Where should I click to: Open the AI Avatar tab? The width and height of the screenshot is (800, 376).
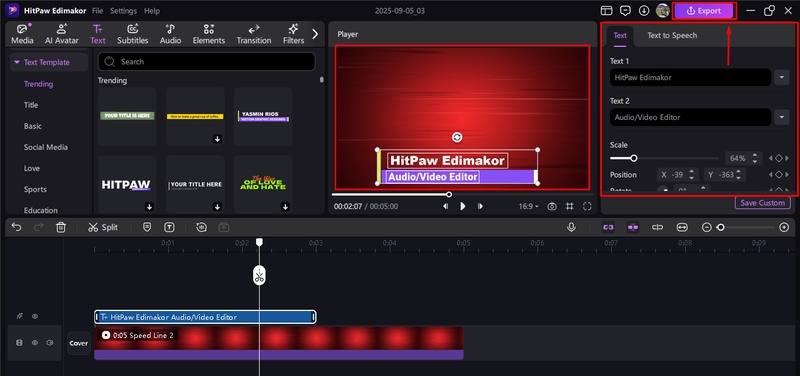tap(61, 34)
